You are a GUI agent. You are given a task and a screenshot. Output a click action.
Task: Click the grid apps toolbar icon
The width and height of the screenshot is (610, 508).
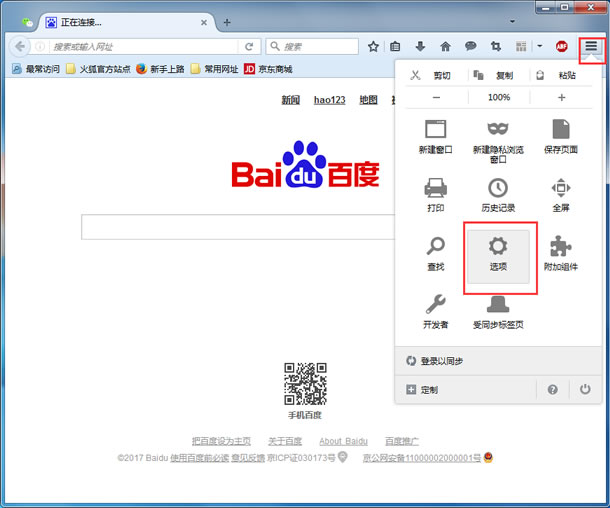(521, 47)
